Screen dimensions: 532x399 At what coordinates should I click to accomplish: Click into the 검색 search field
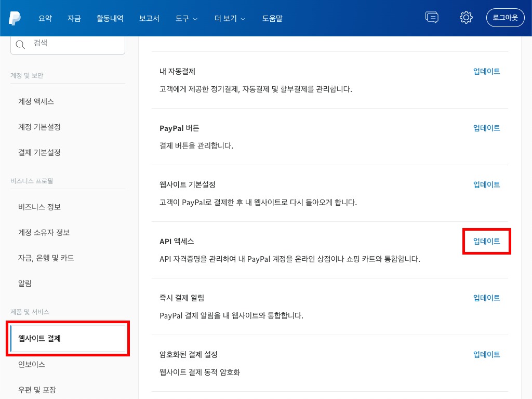click(x=68, y=45)
